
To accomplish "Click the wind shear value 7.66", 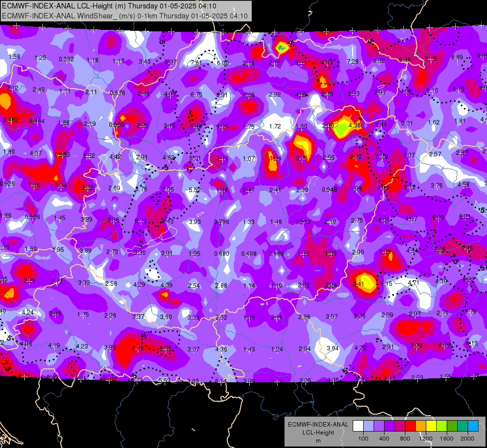I will coord(440,249).
